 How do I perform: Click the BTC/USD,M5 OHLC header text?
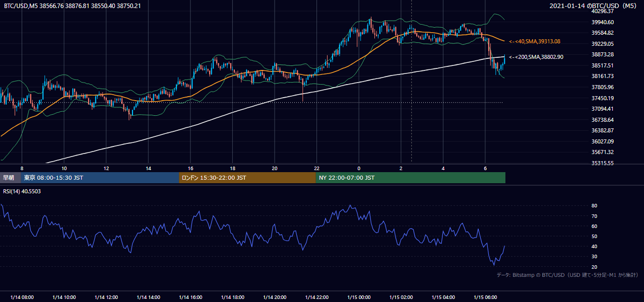tap(73, 6)
